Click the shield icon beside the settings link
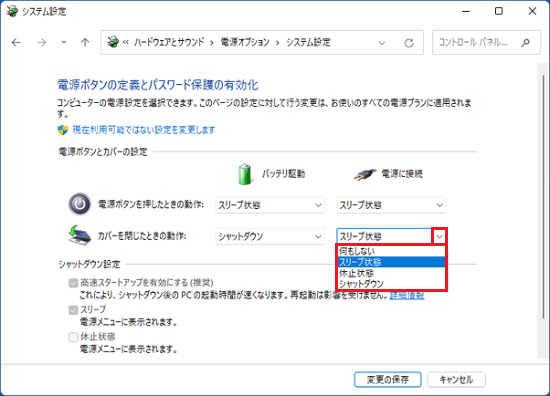550x396 pixels. coord(62,130)
